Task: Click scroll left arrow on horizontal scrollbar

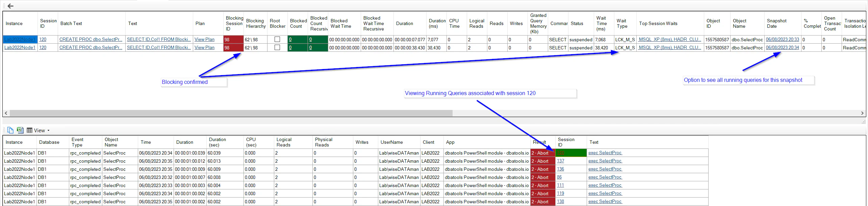Action: (6, 113)
